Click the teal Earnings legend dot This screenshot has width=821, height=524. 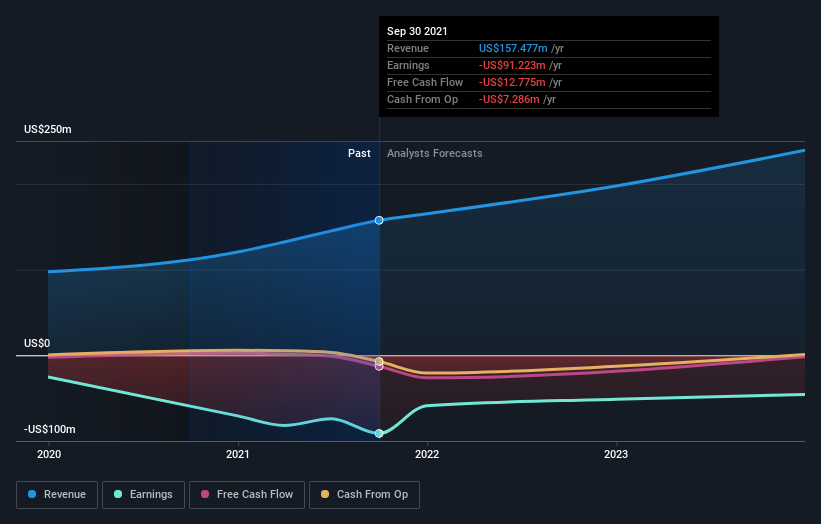[x=118, y=494]
